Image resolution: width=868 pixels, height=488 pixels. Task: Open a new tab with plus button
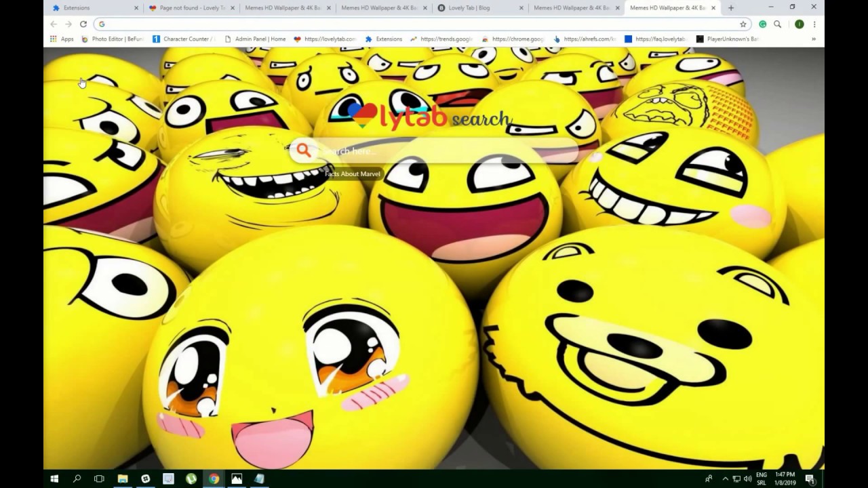(731, 8)
